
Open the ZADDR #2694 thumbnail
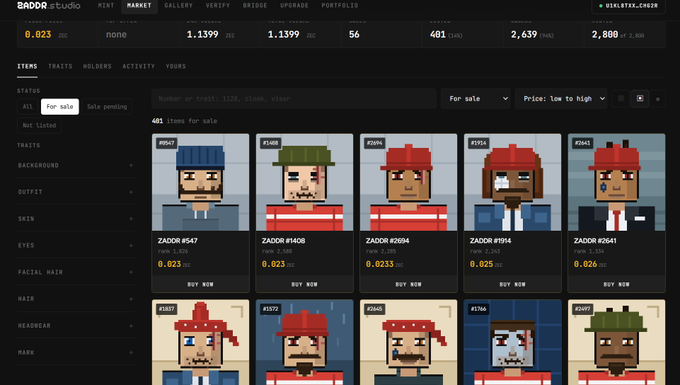(x=409, y=182)
